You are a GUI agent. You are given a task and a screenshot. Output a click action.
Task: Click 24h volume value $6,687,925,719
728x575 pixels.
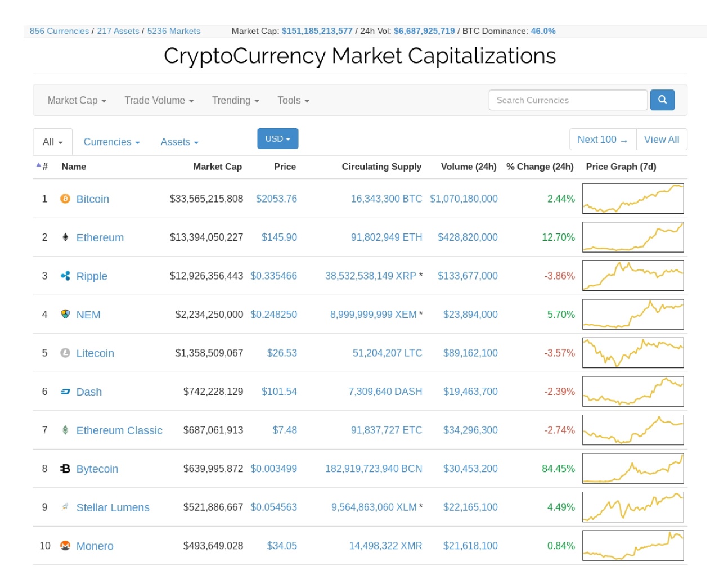tap(424, 31)
